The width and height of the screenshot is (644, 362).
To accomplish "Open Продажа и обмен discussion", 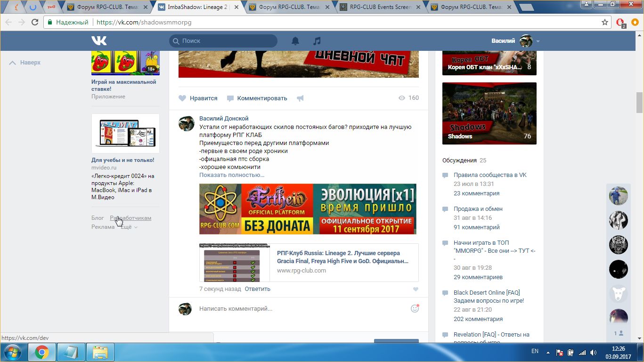I will 478,209.
